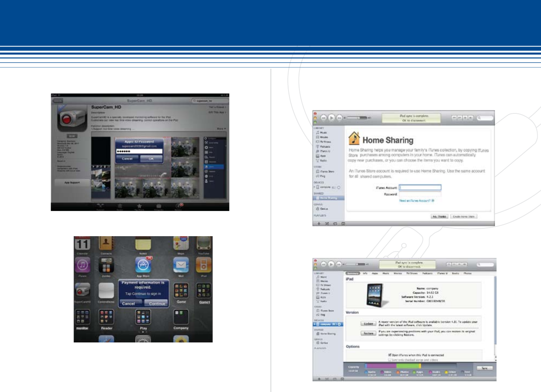The height and width of the screenshot is (392, 541).
Task: Open the Notes app icon
Action: (143, 244)
